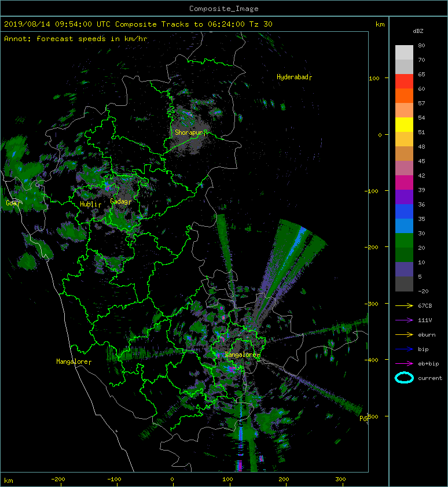The image size is (448, 487).
Task: Click the purple 36-39 dBZ swatch
Action: [404, 197]
